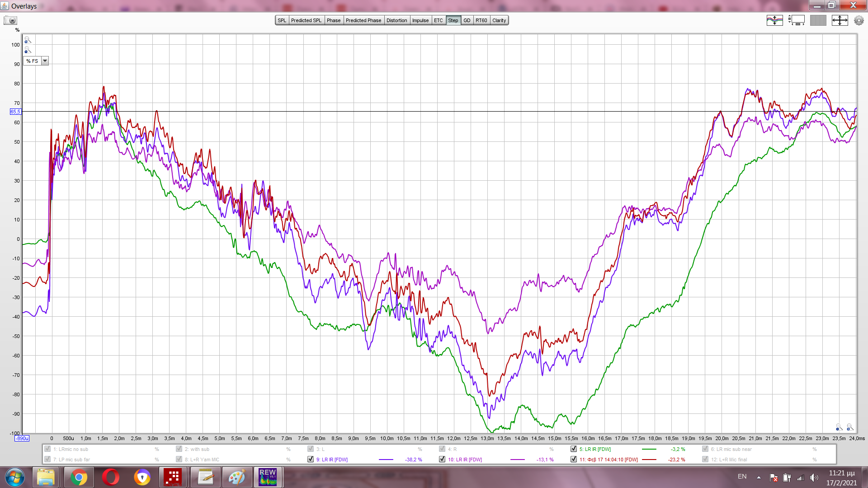Click Show desktop strip at taskbar end
This screenshot has height=488, width=868.
(864, 477)
